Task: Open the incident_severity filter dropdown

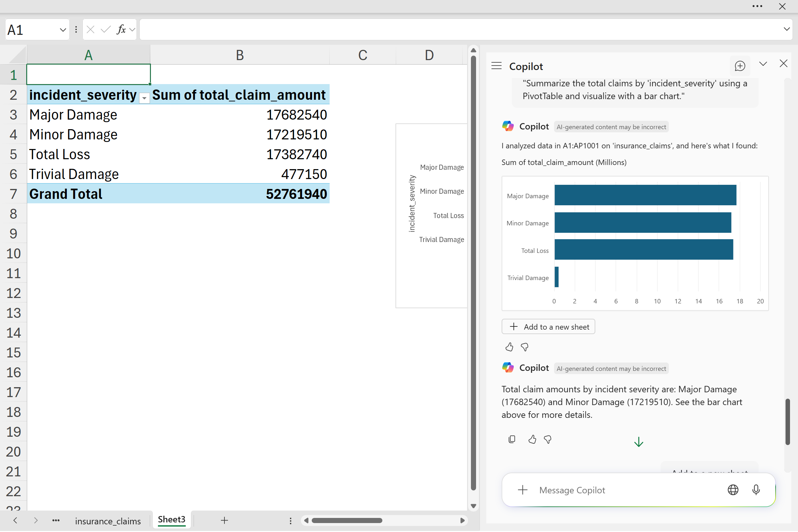Action: tap(144, 98)
